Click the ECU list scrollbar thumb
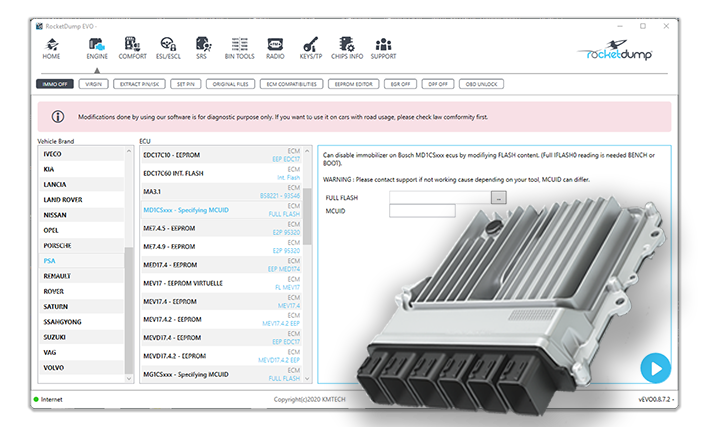Viewport: 709px width, 427px height. 307,216
